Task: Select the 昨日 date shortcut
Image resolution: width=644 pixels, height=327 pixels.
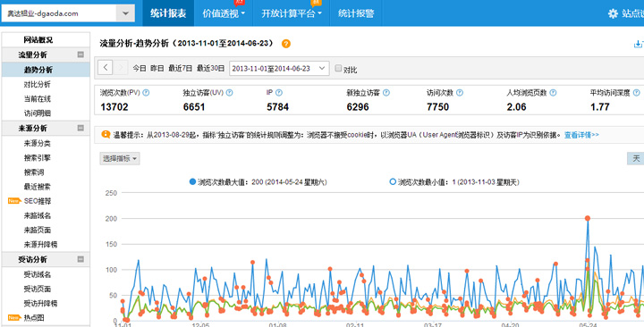Action: [157, 69]
